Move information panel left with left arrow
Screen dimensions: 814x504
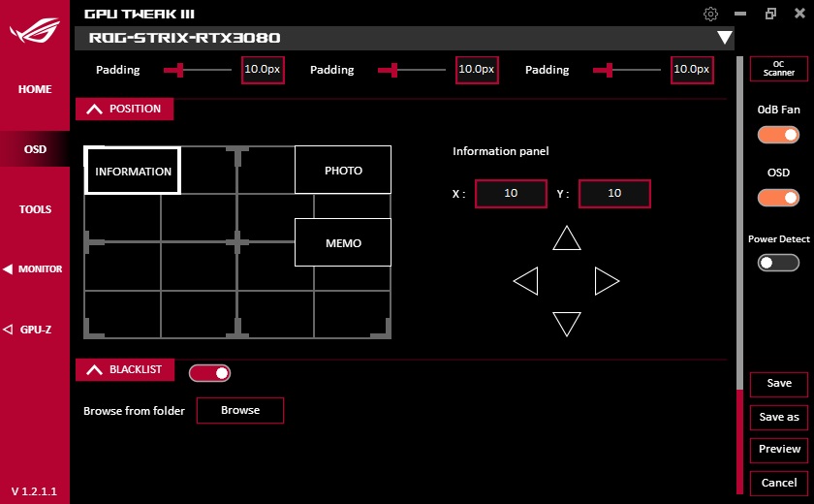[x=525, y=281]
